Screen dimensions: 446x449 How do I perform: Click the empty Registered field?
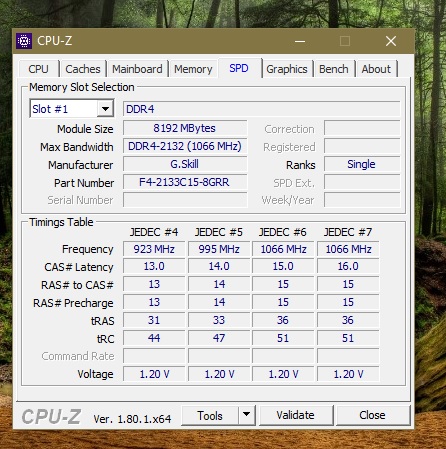(362, 147)
